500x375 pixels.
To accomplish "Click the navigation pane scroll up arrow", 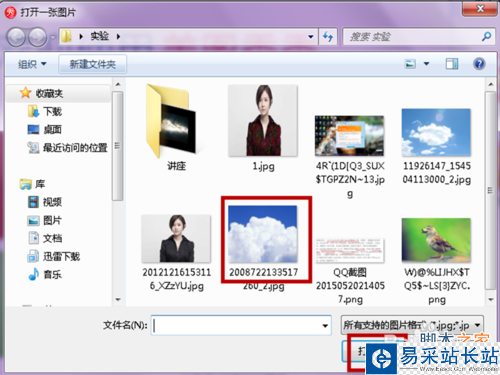I will click(118, 84).
